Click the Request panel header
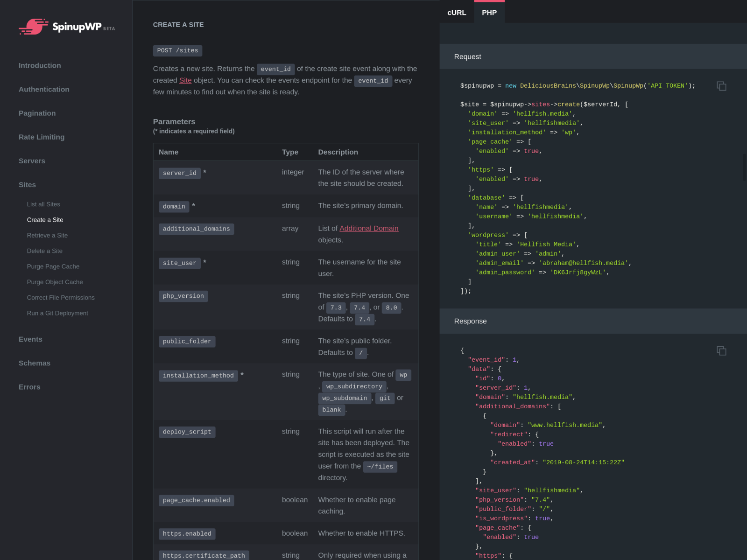The image size is (747, 560). coord(593,56)
